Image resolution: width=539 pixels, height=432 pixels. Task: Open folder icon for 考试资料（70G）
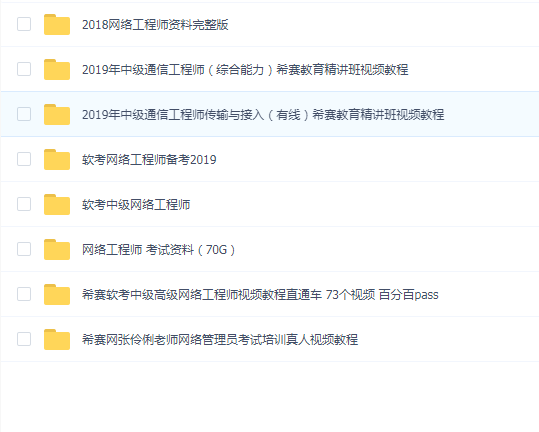(x=57, y=250)
